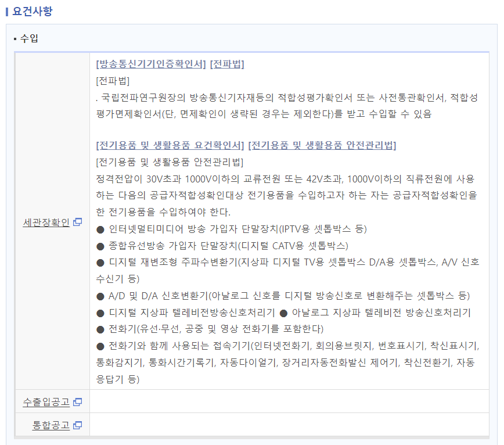Open bold 전기용품 및 생활용품 안전관리법 link
Screen dimensions: 504x445
pyautogui.click(x=322, y=145)
